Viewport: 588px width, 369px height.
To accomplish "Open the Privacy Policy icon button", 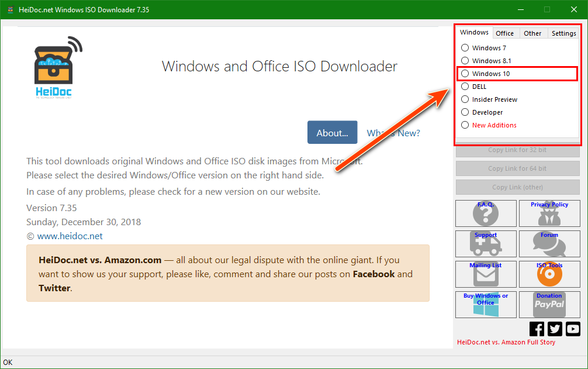I will tap(549, 213).
